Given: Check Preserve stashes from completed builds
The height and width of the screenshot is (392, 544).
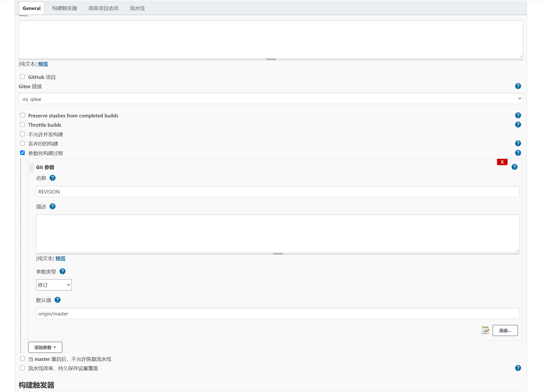Looking at the screenshot, I should [x=22, y=115].
